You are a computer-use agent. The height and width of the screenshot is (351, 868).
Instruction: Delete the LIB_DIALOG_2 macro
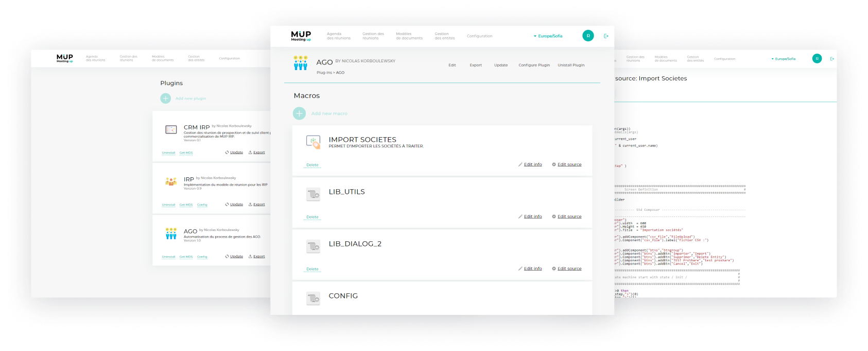pyautogui.click(x=312, y=269)
